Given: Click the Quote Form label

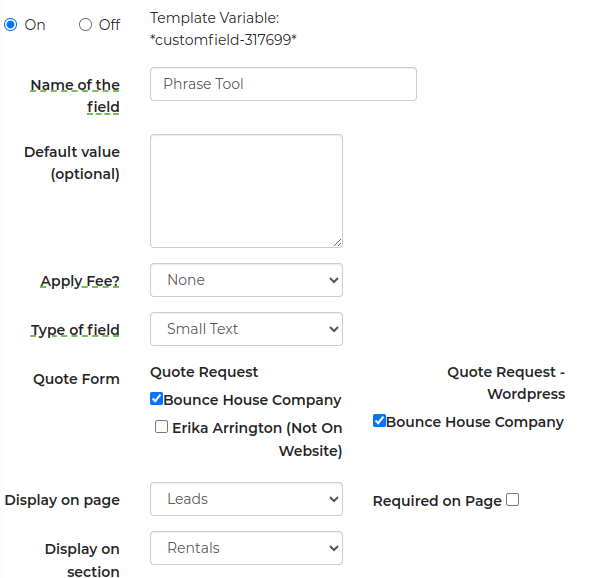Looking at the screenshot, I should click(x=76, y=379).
